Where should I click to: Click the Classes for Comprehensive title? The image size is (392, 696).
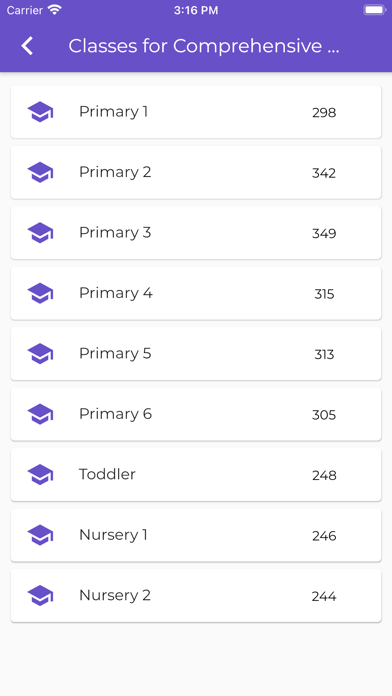204,46
